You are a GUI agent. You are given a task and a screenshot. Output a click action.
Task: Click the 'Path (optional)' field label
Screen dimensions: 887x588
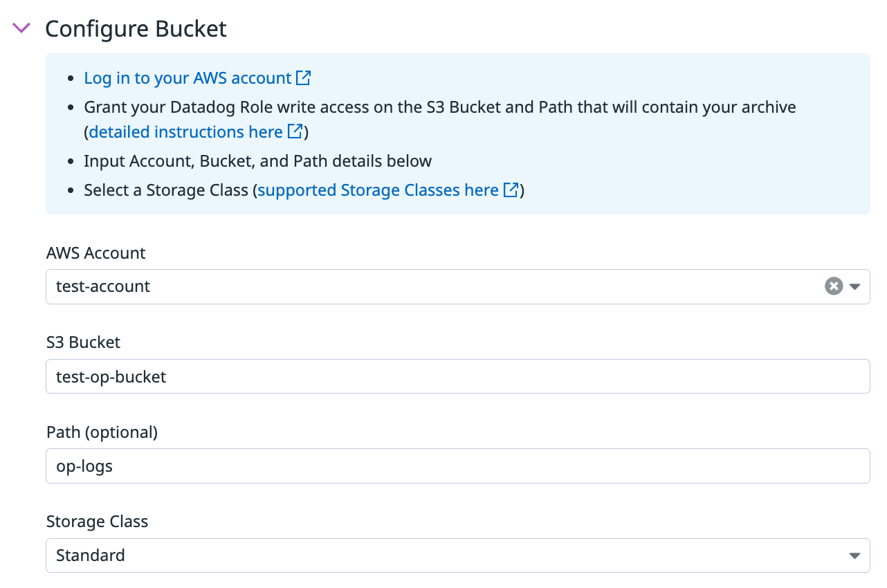click(x=102, y=432)
